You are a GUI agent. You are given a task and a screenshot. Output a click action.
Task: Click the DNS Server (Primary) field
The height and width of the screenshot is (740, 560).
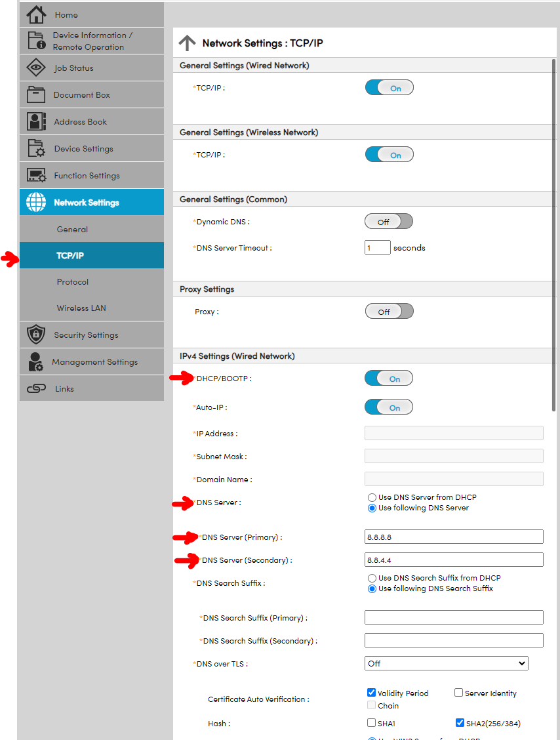click(454, 537)
